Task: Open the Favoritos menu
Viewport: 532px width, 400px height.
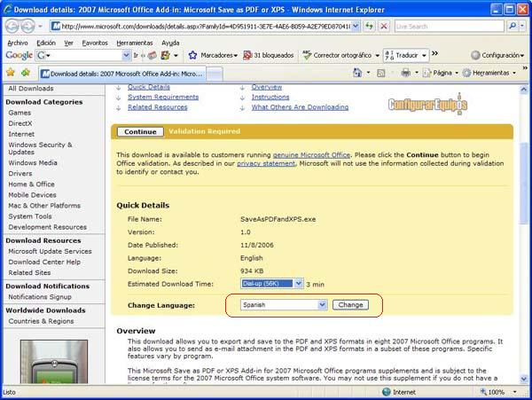Action: [x=95, y=43]
